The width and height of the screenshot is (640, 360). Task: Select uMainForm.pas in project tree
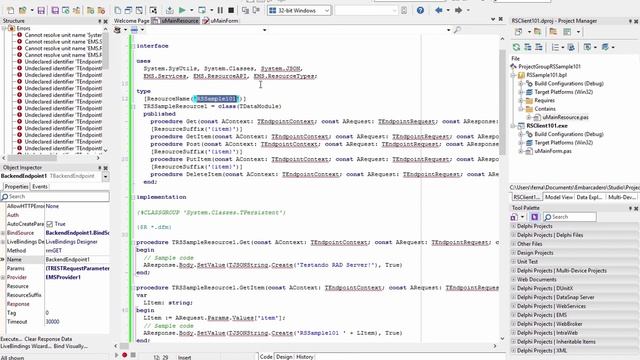553,151
